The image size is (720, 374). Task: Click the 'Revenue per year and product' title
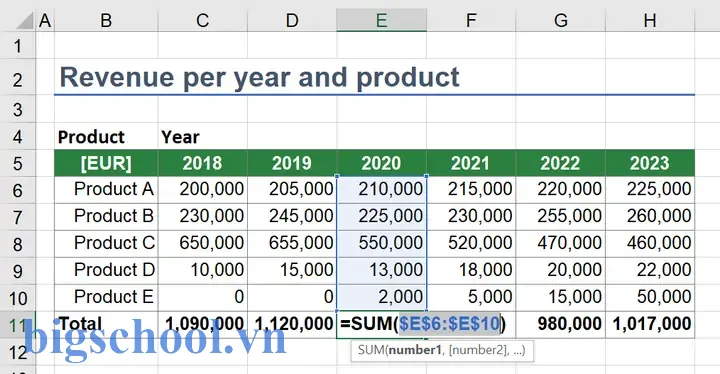click(259, 77)
